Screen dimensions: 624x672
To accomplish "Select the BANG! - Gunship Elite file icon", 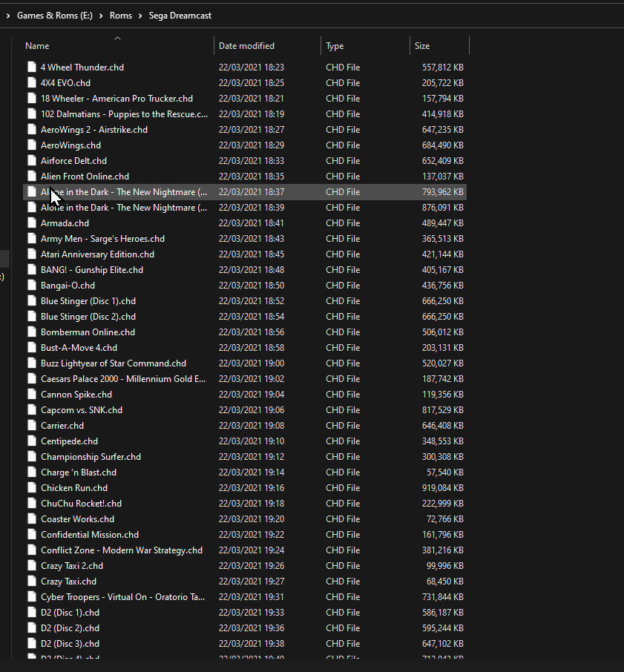I will [32, 269].
